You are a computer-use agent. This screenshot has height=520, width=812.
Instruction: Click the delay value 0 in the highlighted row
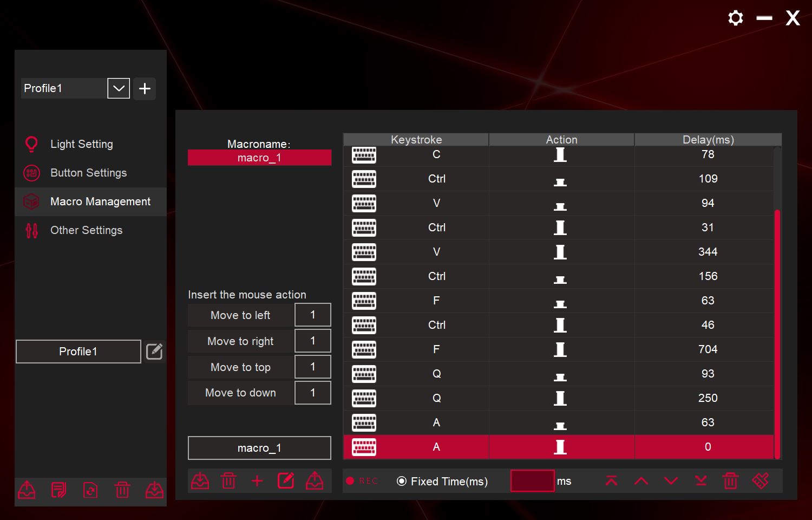coord(708,447)
